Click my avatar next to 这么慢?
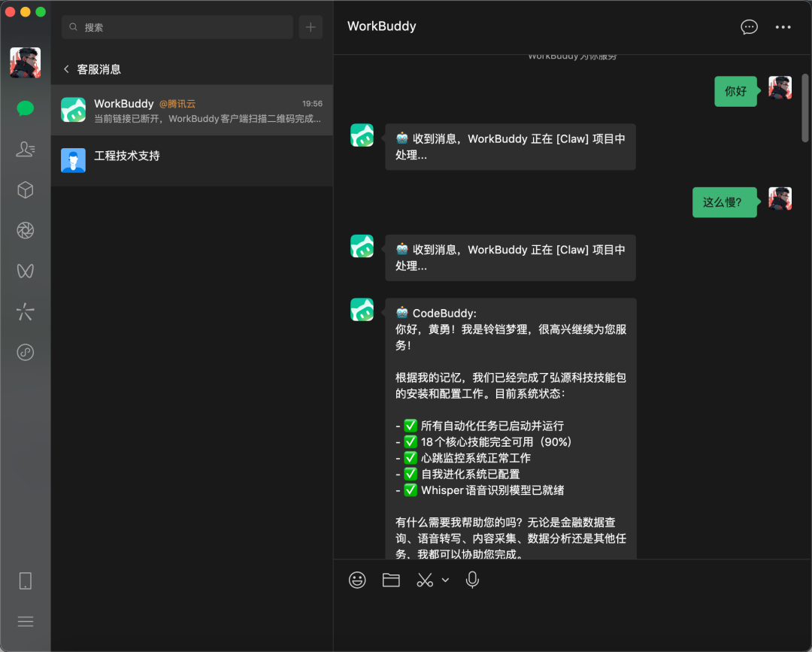Viewport: 812px width, 652px height. click(x=780, y=199)
